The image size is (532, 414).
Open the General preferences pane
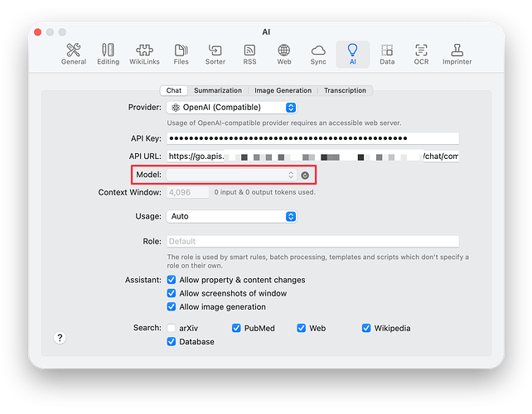74,55
